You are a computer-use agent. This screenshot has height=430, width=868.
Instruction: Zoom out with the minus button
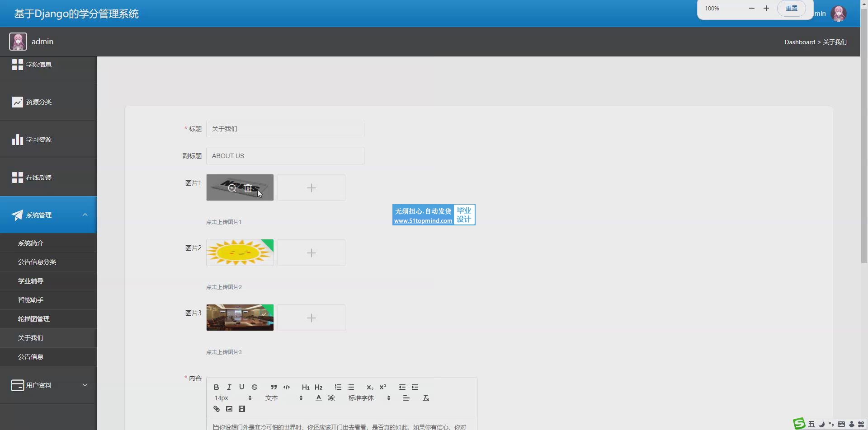pyautogui.click(x=751, y=8)
